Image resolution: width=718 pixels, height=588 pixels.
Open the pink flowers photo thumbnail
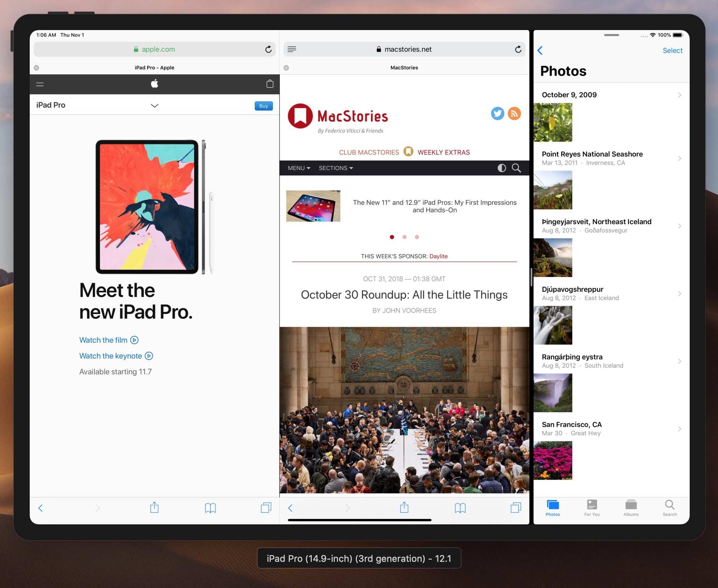pyautogui.click(x=553, y=460)
